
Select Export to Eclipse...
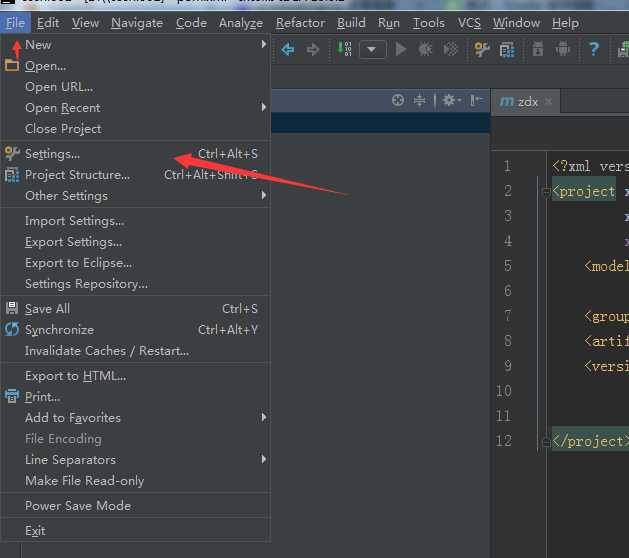pyautogui.click(x=135, y=263)
